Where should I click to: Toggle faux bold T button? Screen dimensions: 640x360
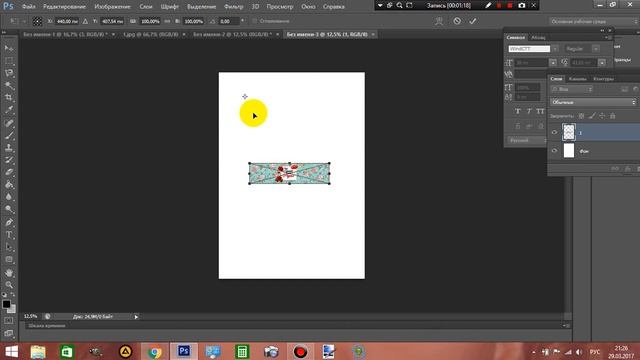coord(518,111)
